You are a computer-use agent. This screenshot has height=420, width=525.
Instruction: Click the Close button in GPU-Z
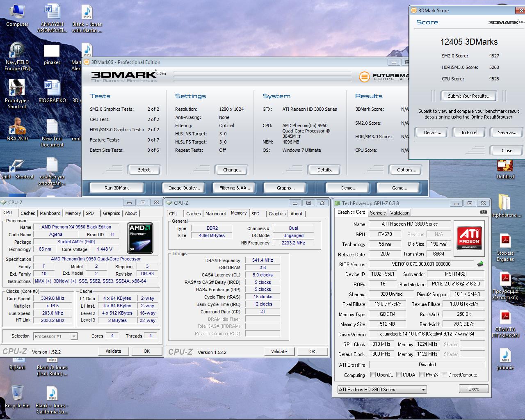click(x=473, y=389)
